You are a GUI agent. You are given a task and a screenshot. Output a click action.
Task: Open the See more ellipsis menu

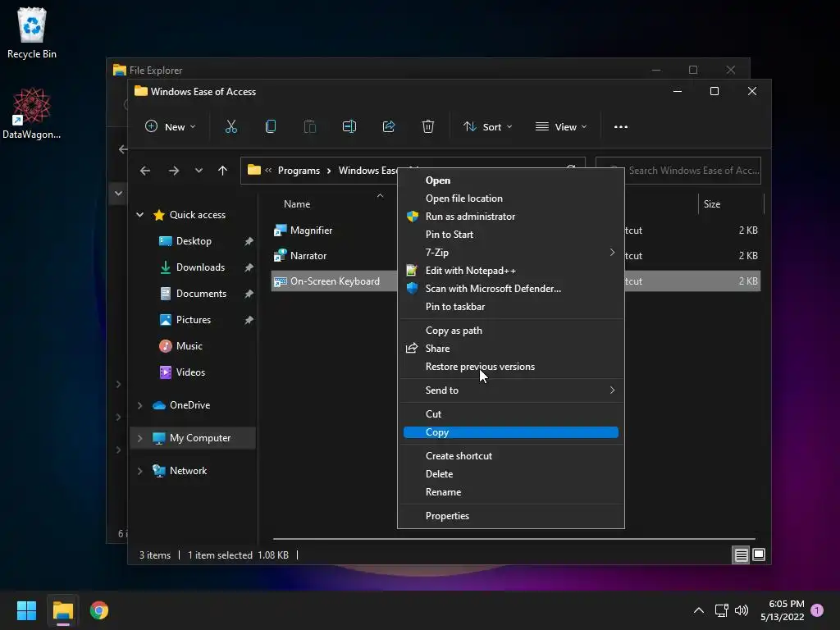(620, 127)
